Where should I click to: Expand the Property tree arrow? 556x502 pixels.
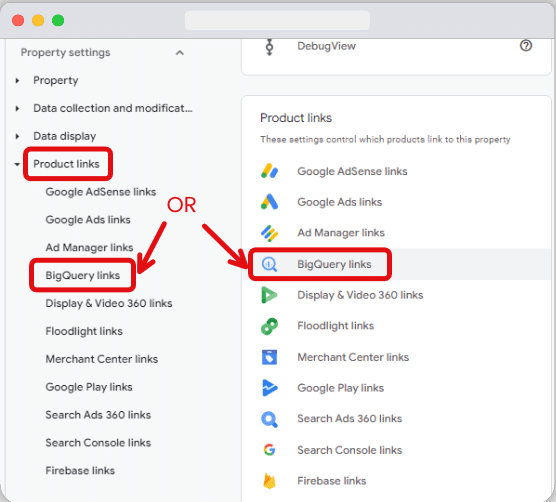tap(17, 80)
